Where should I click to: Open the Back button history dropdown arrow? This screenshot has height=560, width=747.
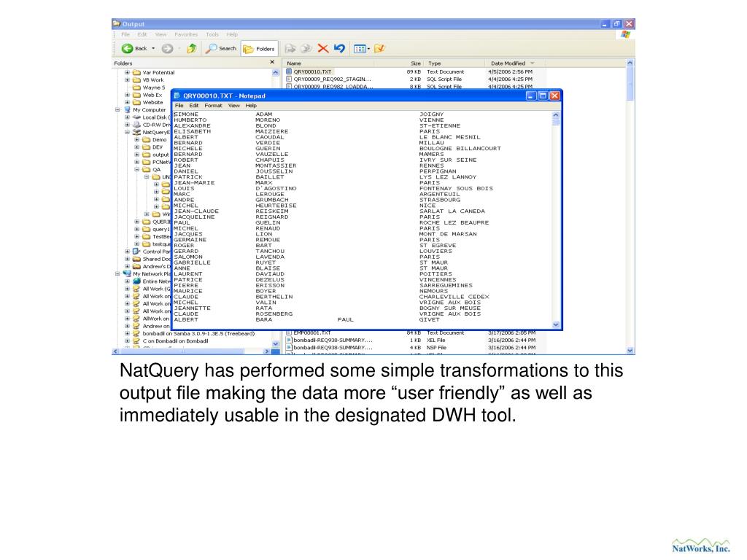153,49
